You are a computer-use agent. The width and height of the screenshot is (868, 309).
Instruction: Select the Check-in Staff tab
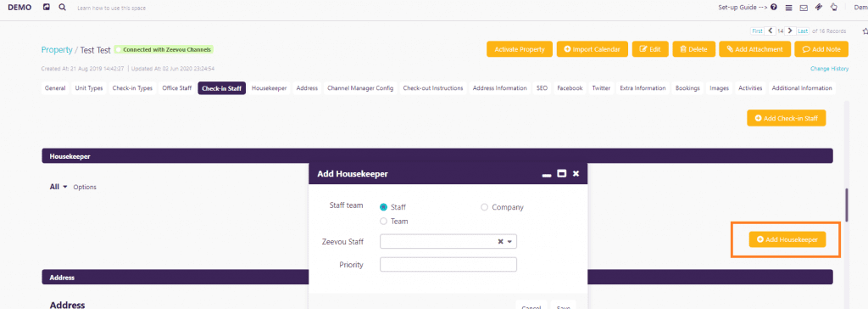click(x=222, y=88)
